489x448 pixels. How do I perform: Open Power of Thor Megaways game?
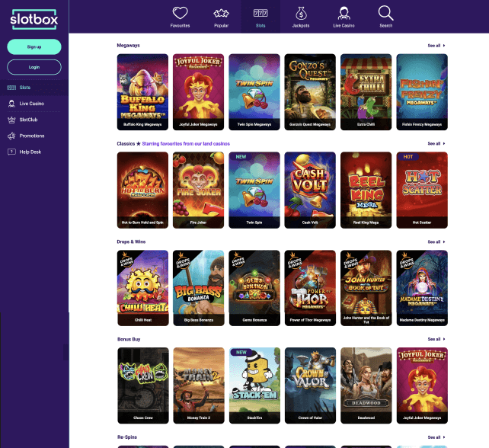point(310,288)
